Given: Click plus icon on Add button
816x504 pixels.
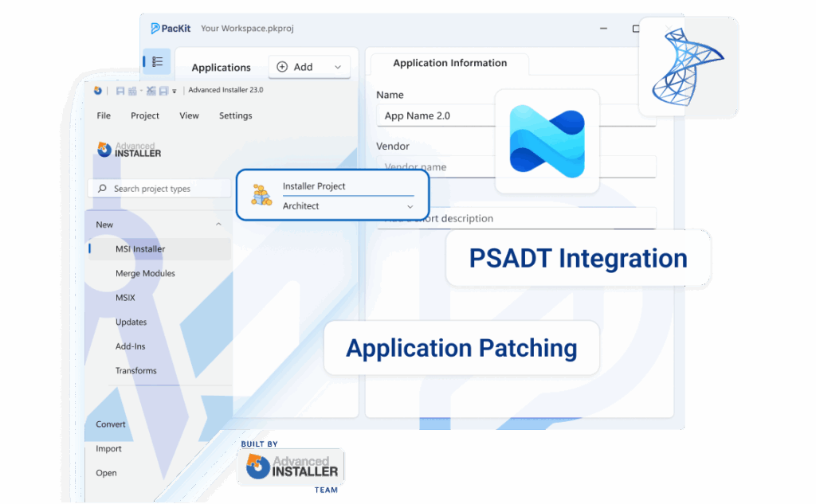Looking at the screenshot, I should [282, 67].
